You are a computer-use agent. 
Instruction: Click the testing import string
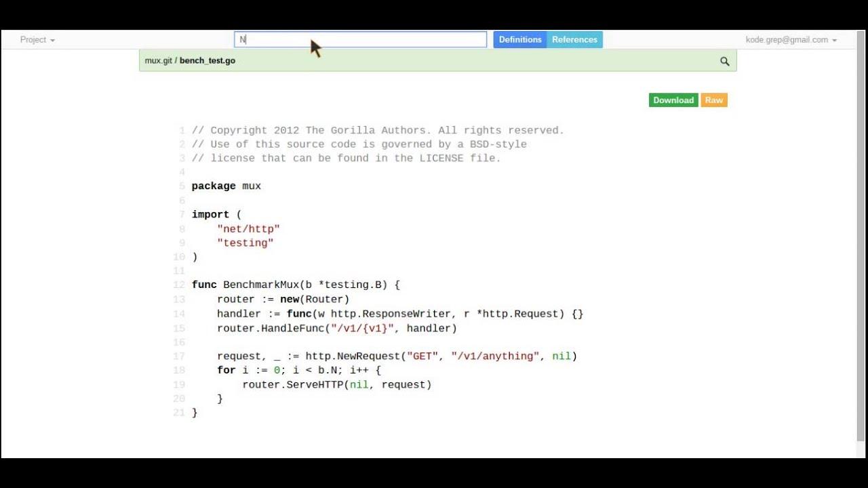click(245, 243)
